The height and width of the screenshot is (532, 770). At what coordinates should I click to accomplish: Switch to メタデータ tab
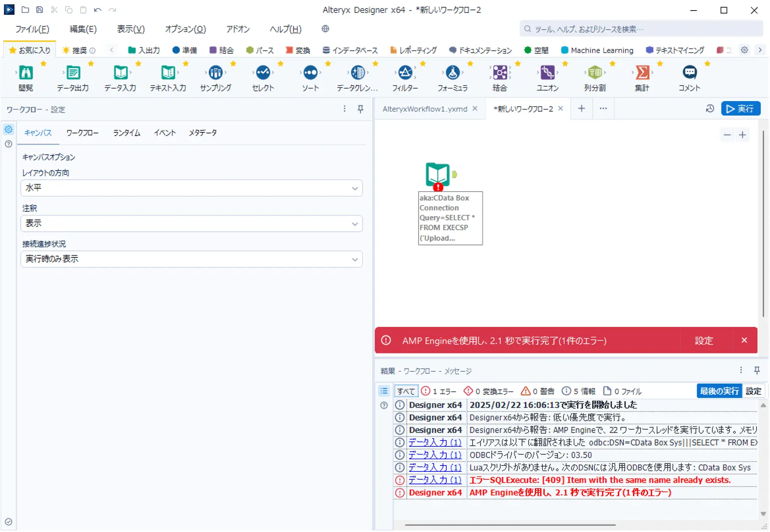(203, 133)
